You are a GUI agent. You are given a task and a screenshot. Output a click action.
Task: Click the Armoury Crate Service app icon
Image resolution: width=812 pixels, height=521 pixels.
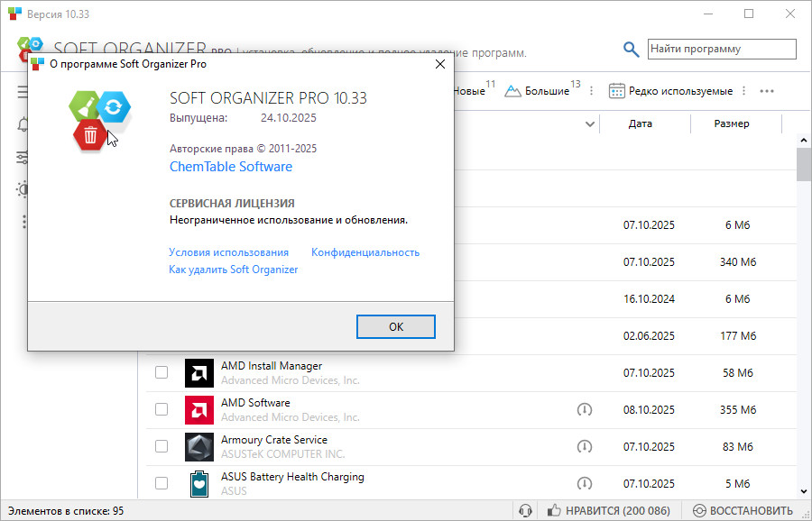pyautogui.click(x=199, y=447)
